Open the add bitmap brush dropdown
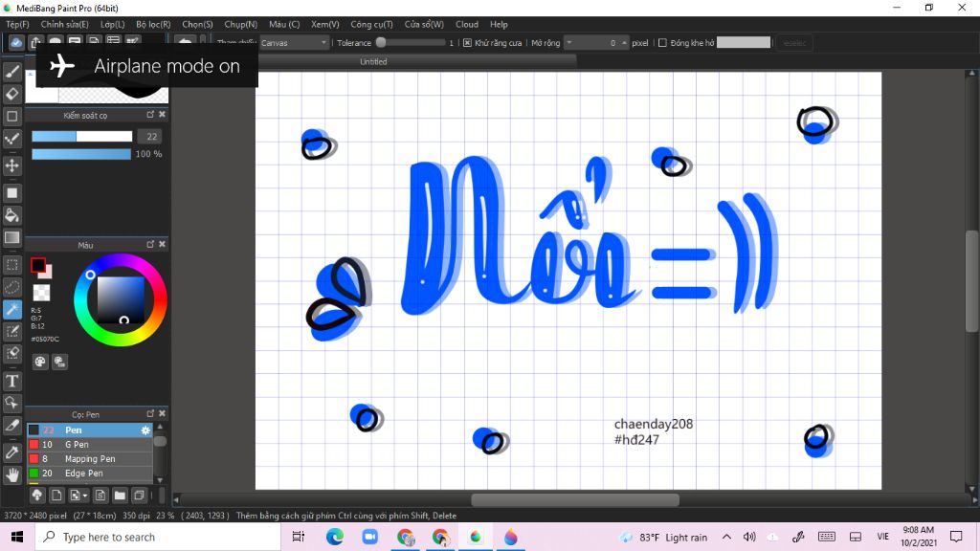The width and height of the screenshot is (980, 551). [x=78, y=496]
